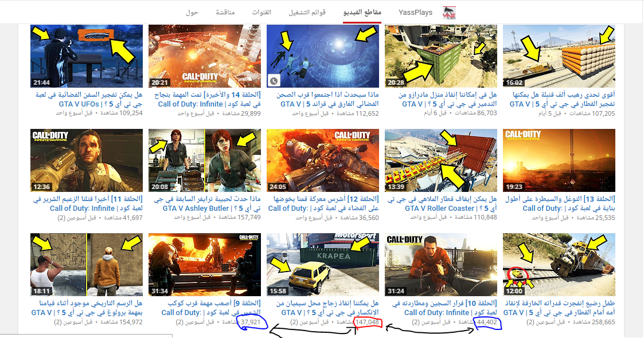Click the 112,652 views count text
Image resolution: width=644 pixels, height=338 pixels.
(358, 113)
